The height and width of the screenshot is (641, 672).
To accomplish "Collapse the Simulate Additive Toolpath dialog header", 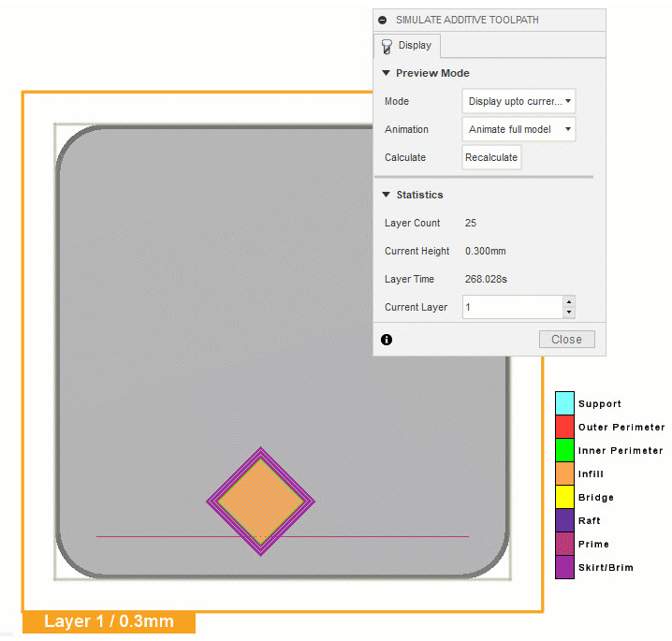I will click(x=383, y=20).
